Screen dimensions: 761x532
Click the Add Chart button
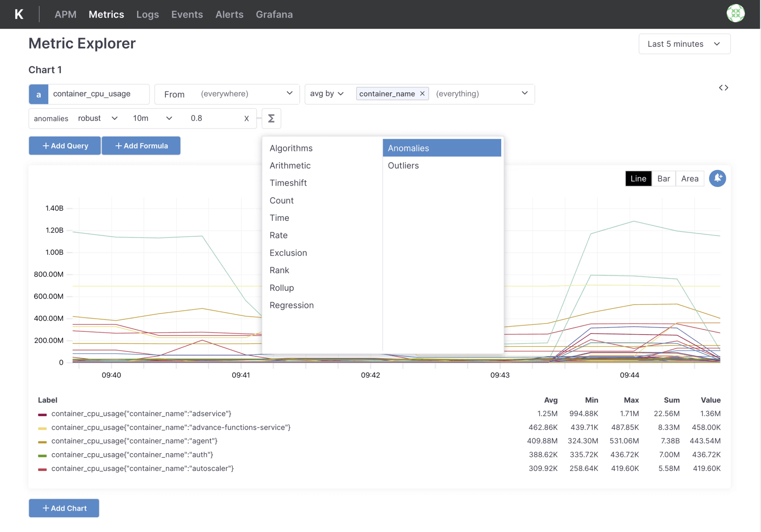[x=64, y=508]
